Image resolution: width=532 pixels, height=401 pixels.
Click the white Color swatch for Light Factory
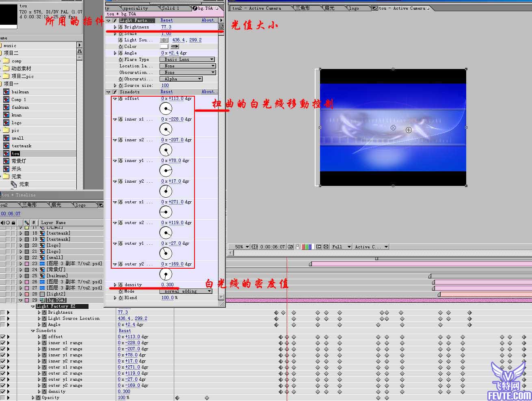(164, 47)
